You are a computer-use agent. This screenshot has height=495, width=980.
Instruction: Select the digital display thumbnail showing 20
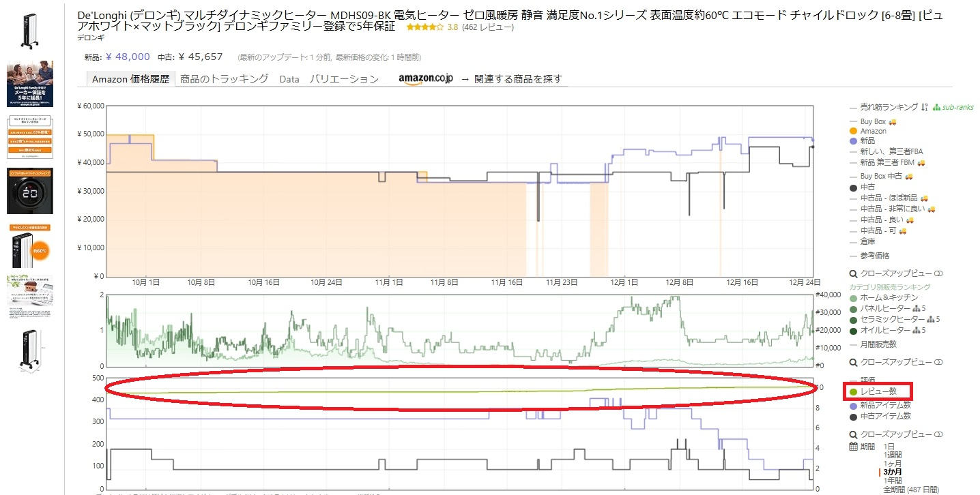(29, 191)
